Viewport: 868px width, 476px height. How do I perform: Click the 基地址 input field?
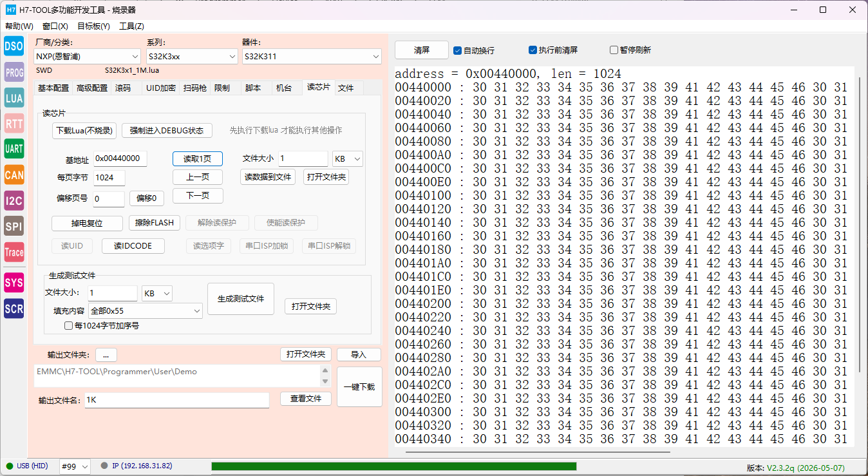[x=120, y=158]
